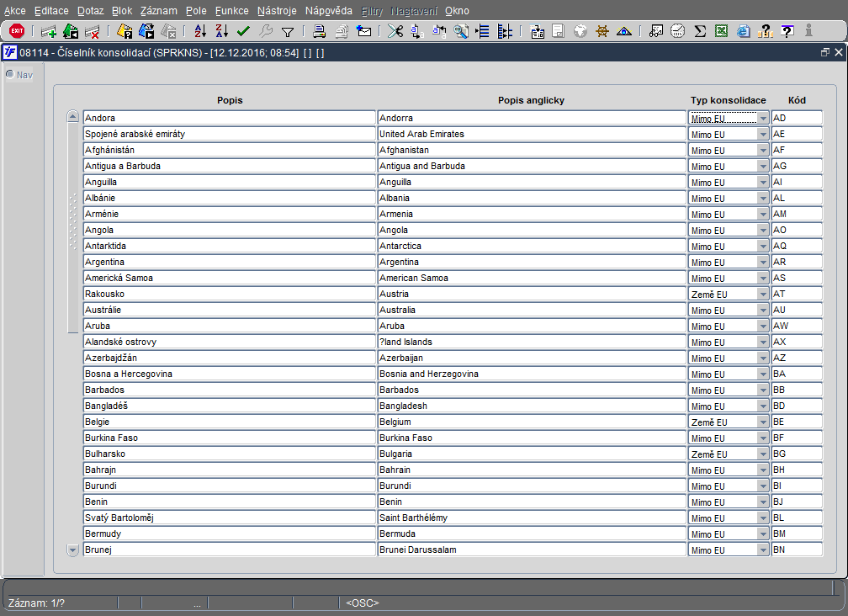The width and height of the screenshot is (848, 616).
Task: Click the Popis field containing Azerbajdžán
Action: (230, 358)
